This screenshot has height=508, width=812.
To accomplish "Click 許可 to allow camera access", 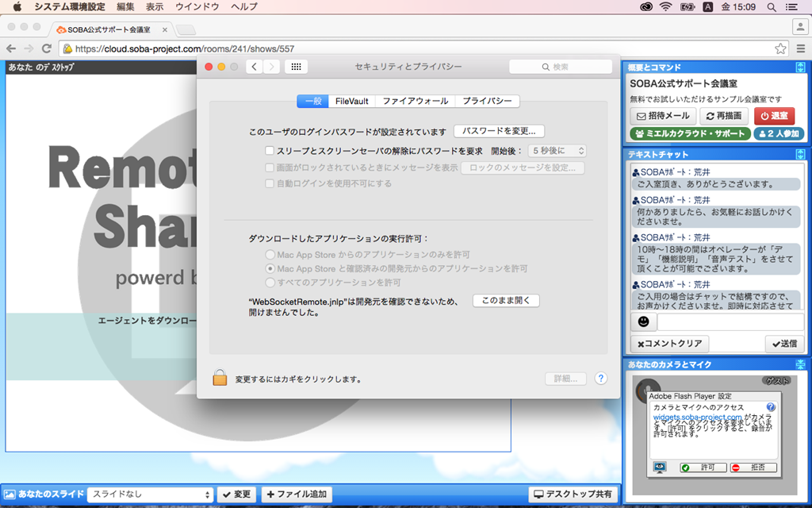I will click(x=703, y=467).
